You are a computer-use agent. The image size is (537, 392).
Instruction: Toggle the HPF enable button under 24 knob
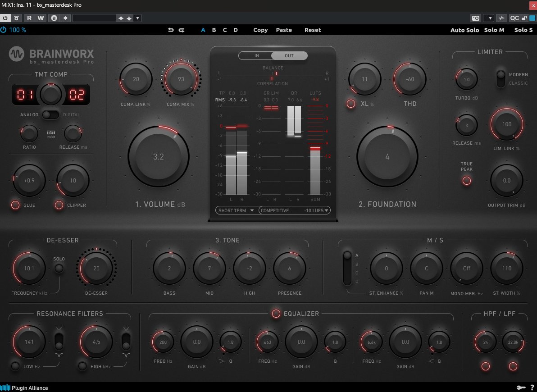click(x=486, y=366)
